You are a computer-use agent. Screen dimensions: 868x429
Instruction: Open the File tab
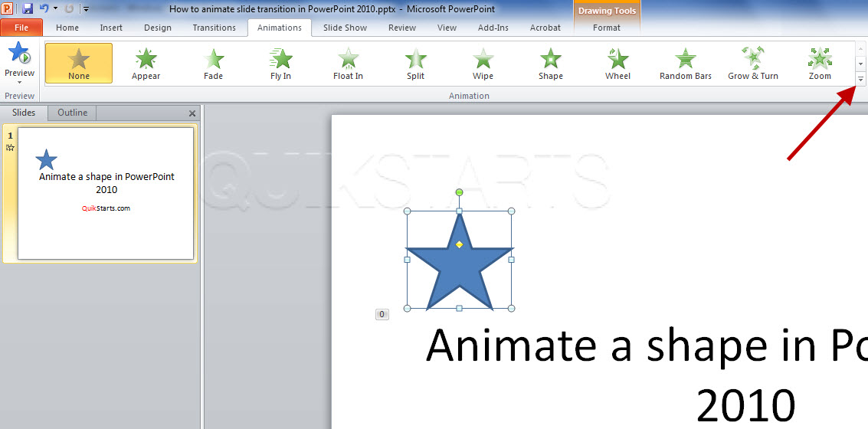pyautogui.click(x=21, y=28)
